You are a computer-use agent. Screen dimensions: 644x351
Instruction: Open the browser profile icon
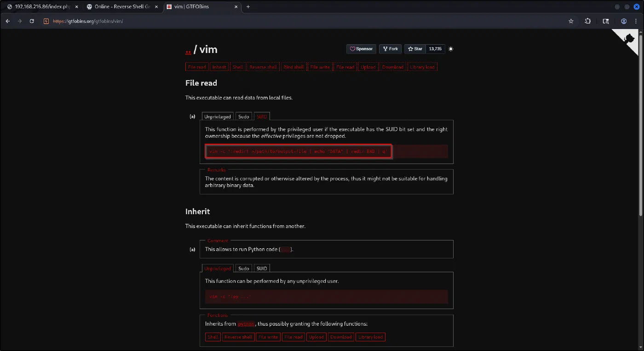pos(624,21)
